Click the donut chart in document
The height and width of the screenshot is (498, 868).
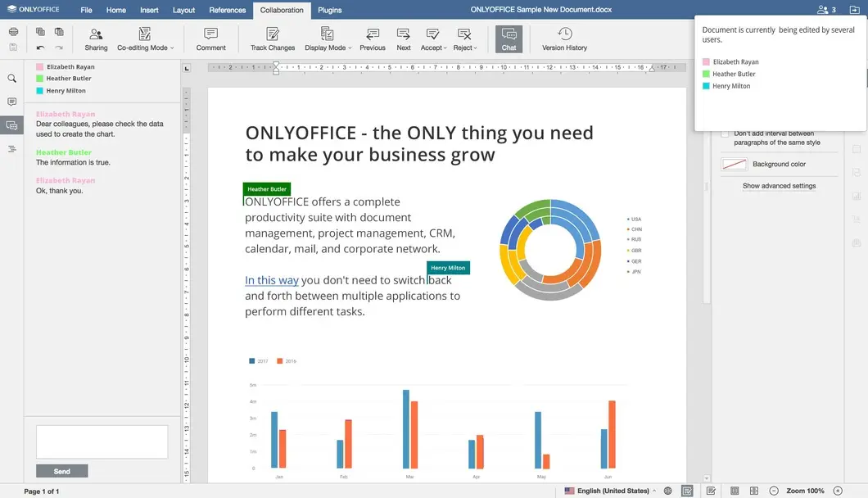click(550, 250)
